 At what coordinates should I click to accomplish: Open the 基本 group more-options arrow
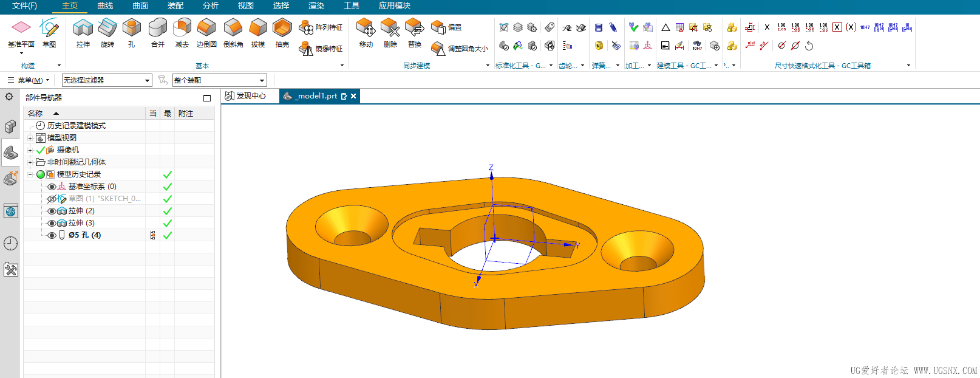342,66
